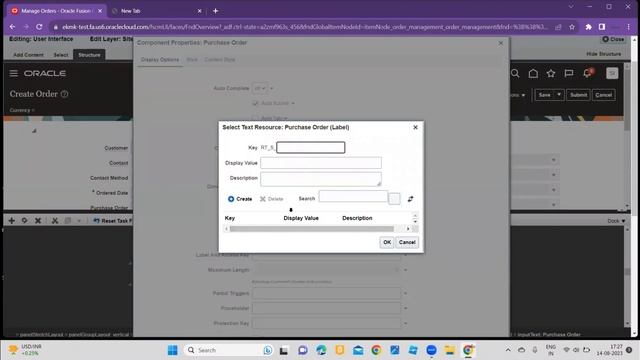Screen dimensions: 640x360
Task: Click the Create button in the dialog
Action: coord(240,199)
